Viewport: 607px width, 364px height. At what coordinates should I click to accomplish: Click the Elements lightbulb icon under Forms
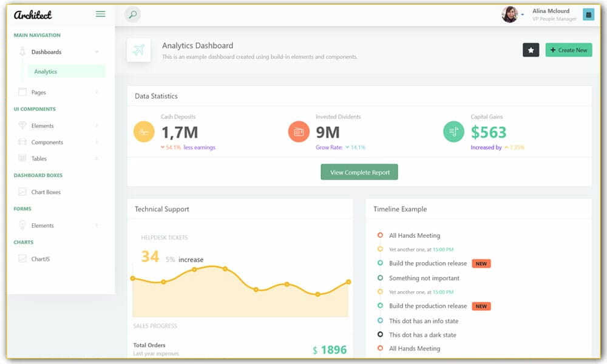click(24, 225)
